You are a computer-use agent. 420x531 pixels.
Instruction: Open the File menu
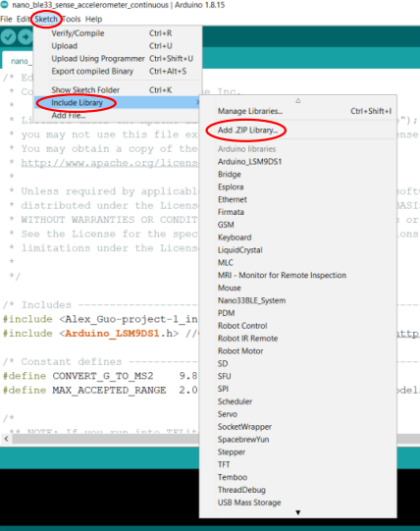(6, 19)
